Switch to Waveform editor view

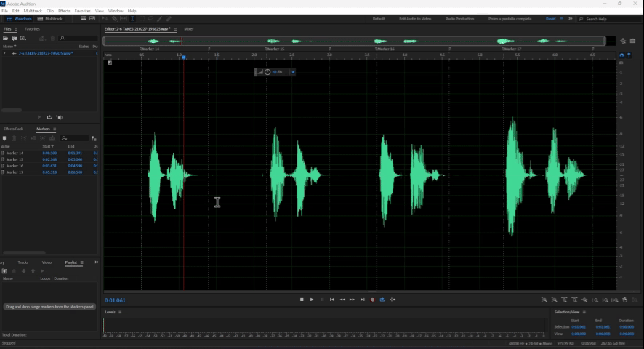[19, 19]
